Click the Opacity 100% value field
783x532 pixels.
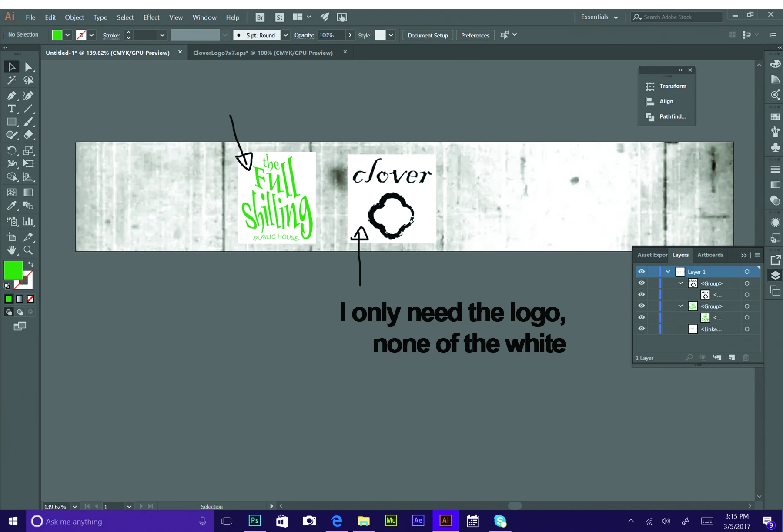point(331,35)
